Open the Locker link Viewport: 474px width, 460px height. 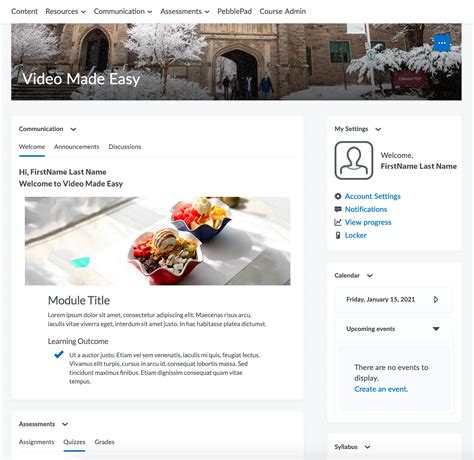coord(356,235)
